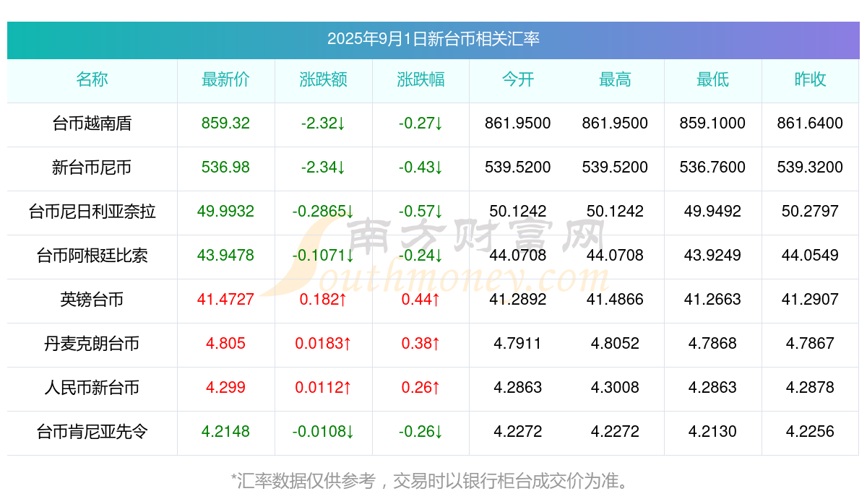Image resolution: width=867 pixels, height=504 pixels.
Task: Click previous close 4.2256
Action: (810, 432)
